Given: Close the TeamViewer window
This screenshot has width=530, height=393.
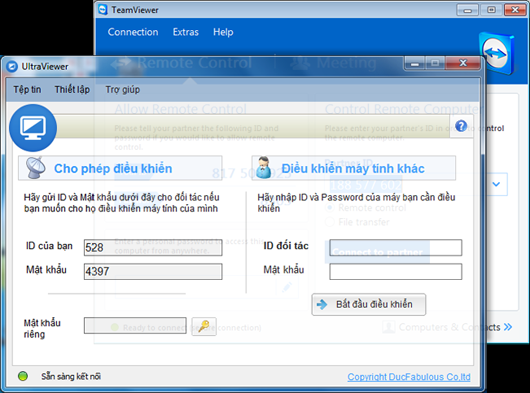Looking at the screenshot, I should pyautogui.click(x=515, y=10).
